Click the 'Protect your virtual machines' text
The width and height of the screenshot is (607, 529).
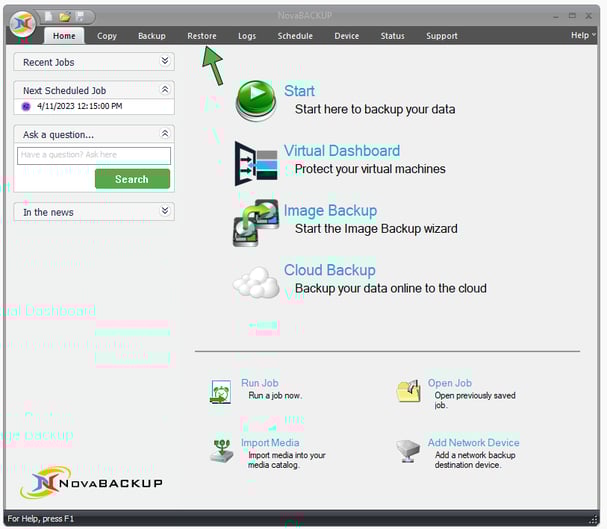click(x=370, y=169)
